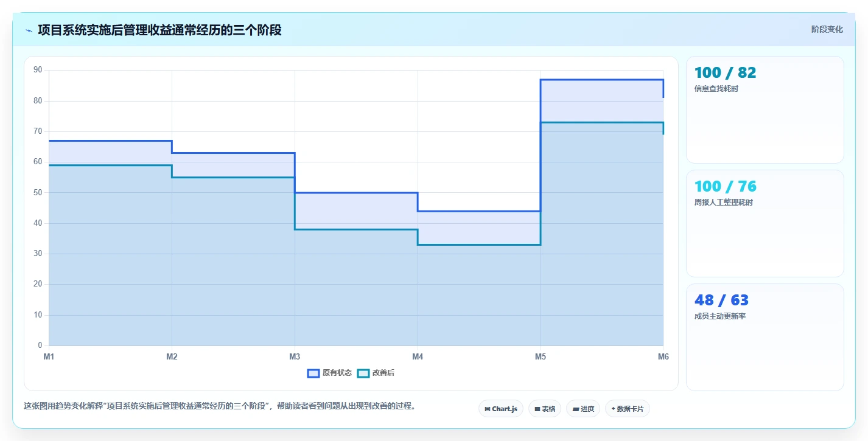
Task: Click the M1 axis label
Action: (49, 356)
